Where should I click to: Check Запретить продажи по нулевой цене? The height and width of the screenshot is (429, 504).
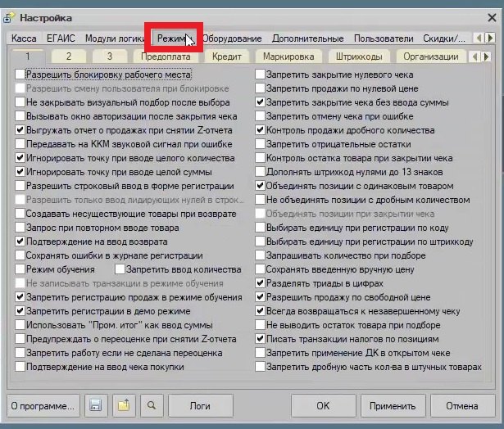260,88
